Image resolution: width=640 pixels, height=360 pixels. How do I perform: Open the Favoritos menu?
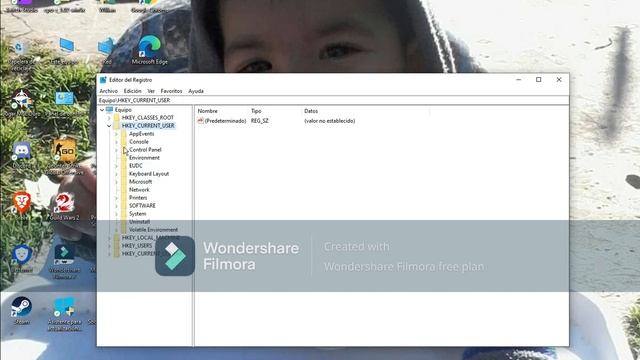point(171,91)
